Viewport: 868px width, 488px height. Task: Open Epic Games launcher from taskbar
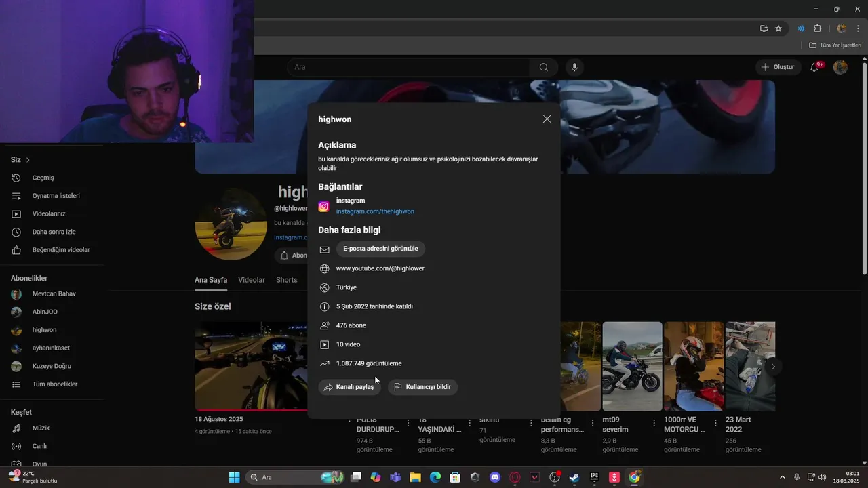click(595, 477)
